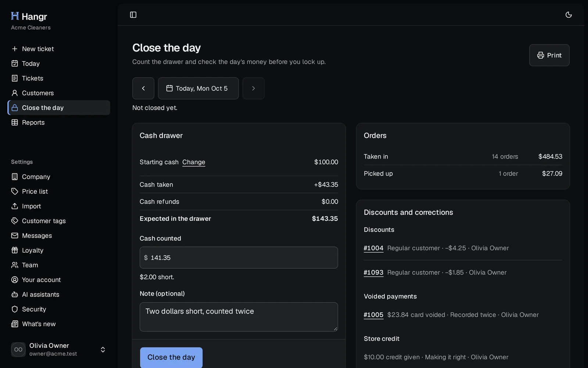The image size is (588, 368).
Task: Click the person icon beside Customers
Action: pyautogui.click(x=15, y=93)
